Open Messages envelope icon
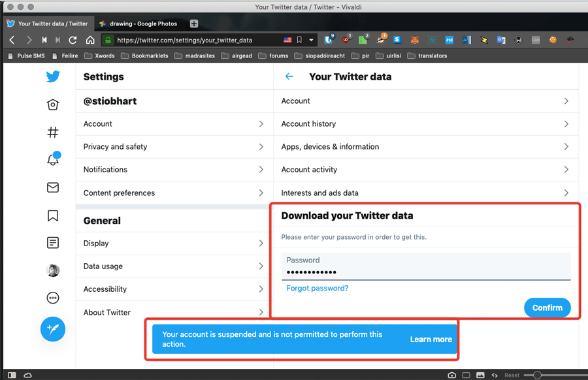The image size is (588, 380). [x=53, y=187]
